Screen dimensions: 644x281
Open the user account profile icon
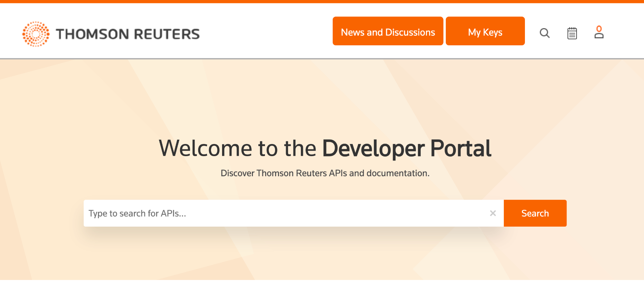point(599,32)
